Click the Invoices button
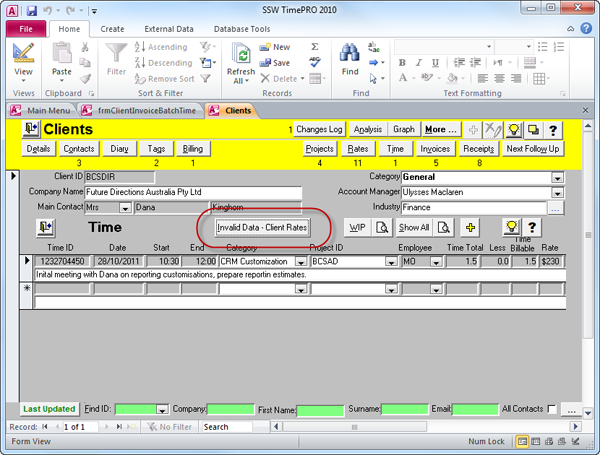This screenshot has width=600, height=455. pos(435,149)
